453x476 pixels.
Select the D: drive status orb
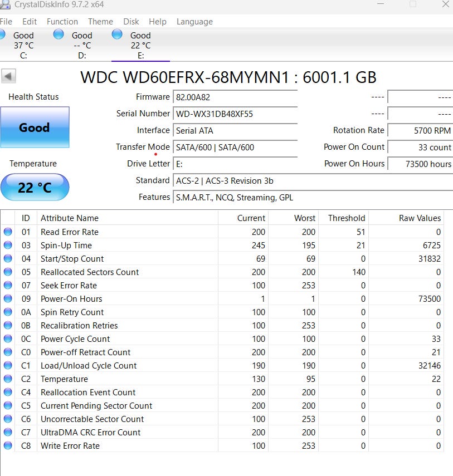59,34
